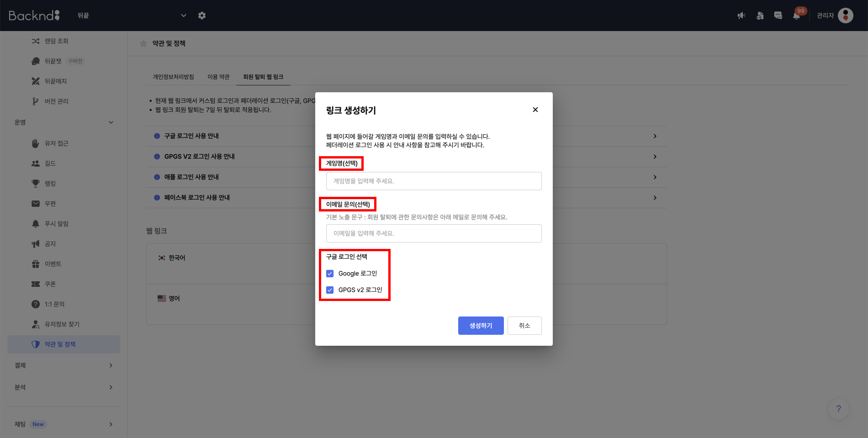Click the announcement megaphone icon in header

(741, 16)
